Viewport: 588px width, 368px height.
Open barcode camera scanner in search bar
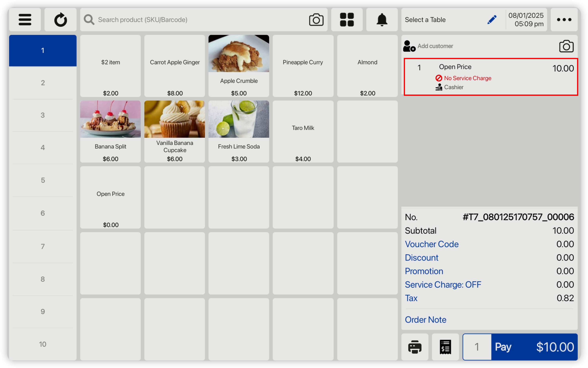316,19
